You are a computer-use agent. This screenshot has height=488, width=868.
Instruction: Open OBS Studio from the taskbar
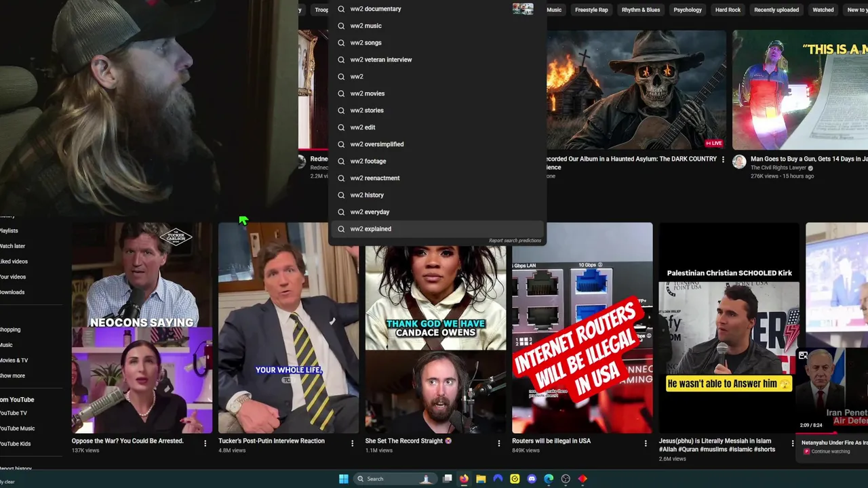point(566,479)
